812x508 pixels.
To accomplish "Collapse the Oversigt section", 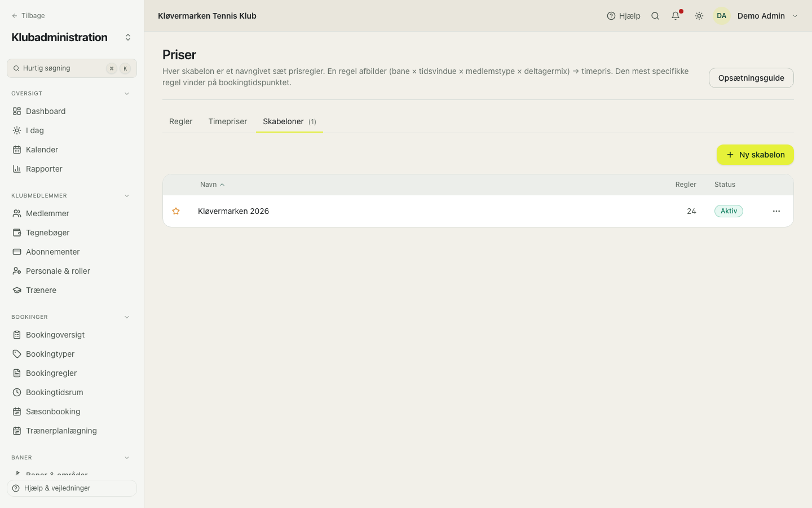I will [x=127, y=94].
